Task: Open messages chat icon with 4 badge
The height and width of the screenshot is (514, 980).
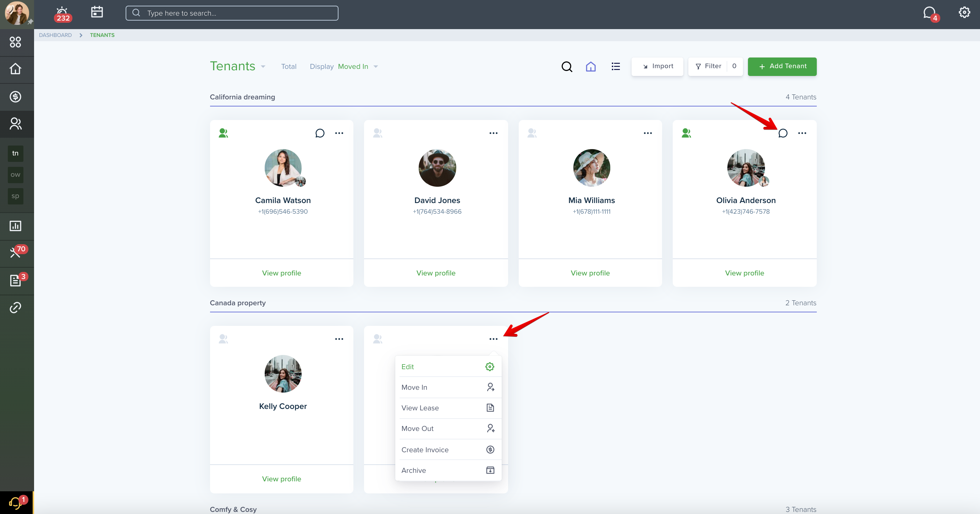Action: 931,14
